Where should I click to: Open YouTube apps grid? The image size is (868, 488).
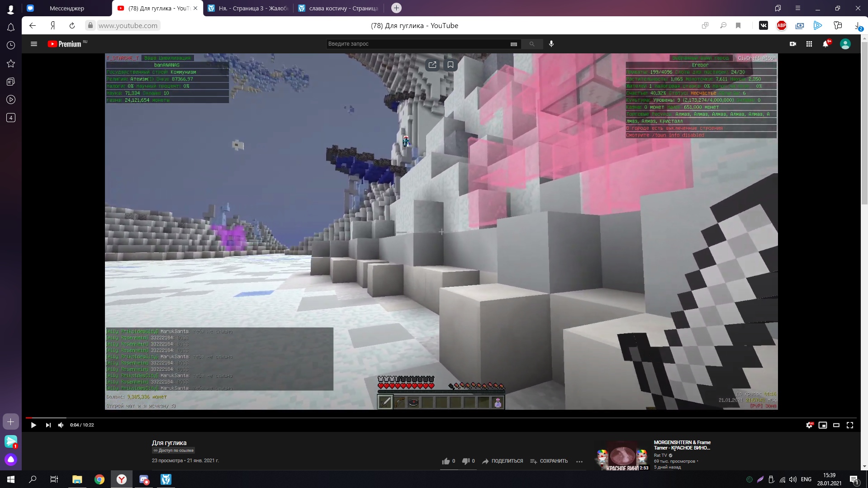809,44
